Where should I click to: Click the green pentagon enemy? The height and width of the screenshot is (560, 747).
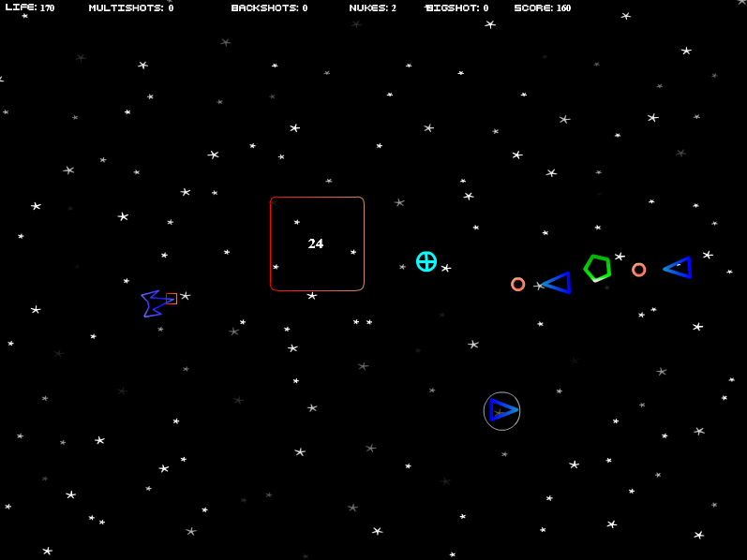coord(597,268)
